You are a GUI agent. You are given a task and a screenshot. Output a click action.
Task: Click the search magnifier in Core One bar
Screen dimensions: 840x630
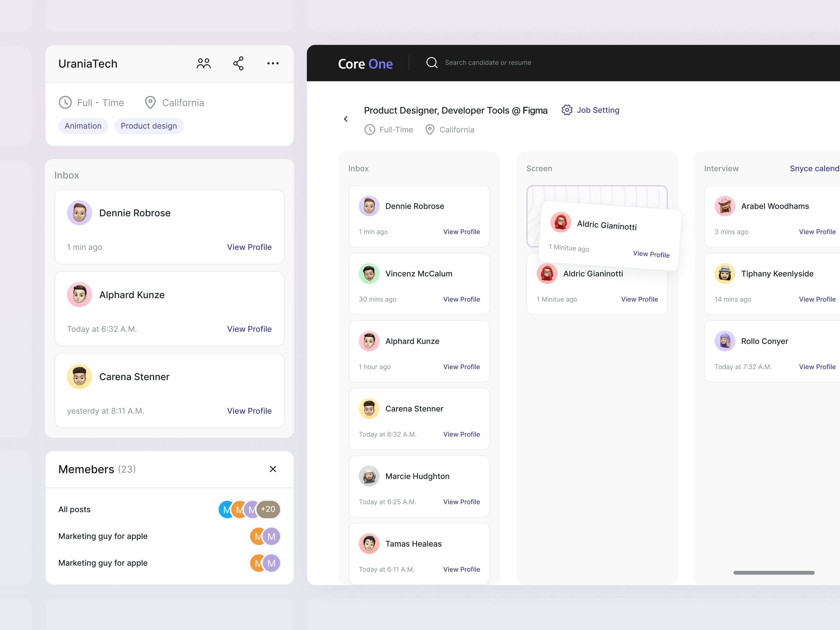pos(432,62)
